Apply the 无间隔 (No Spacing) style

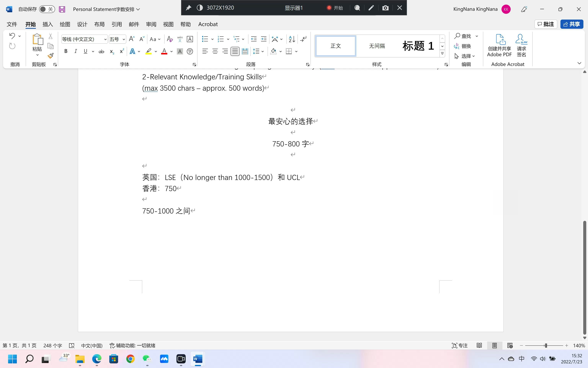click(377, 46)
